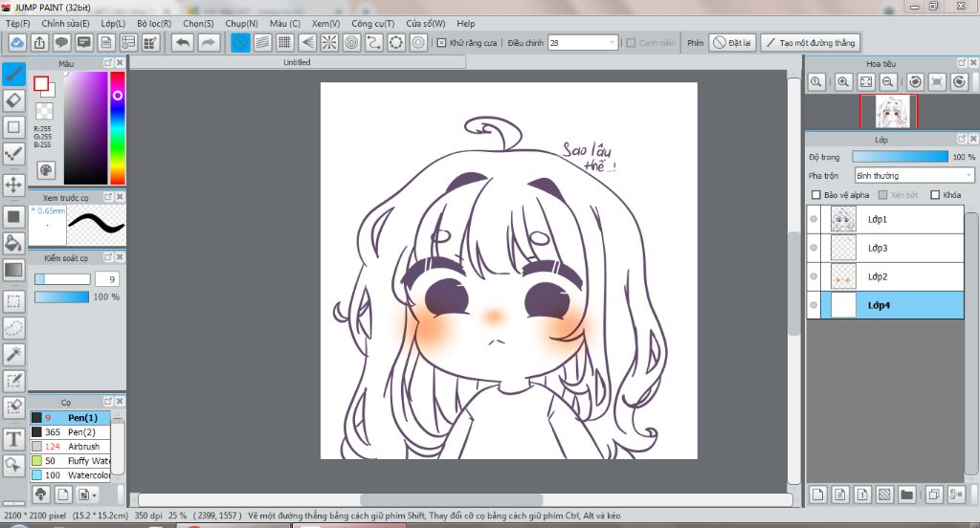Click the Redo arrow
Screen dimensions: 980x528
point(208,42)
